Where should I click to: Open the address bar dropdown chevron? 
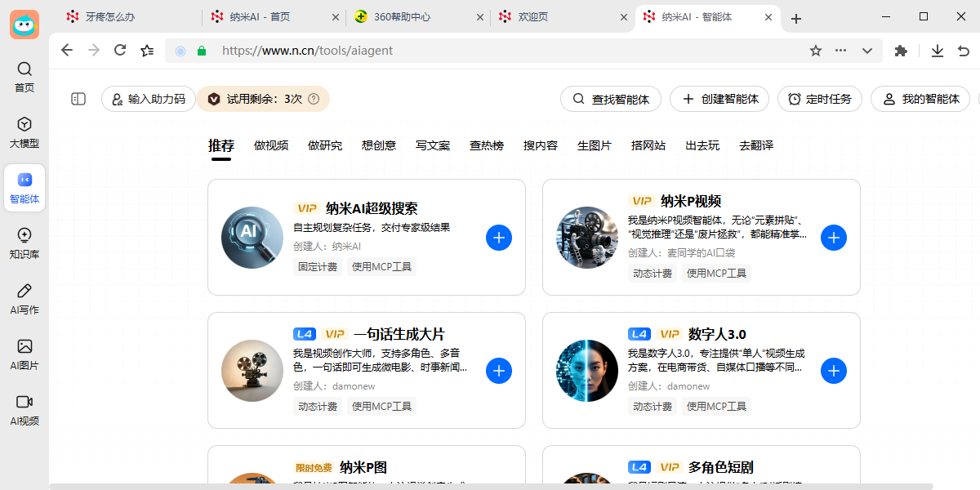pos(866,50)
